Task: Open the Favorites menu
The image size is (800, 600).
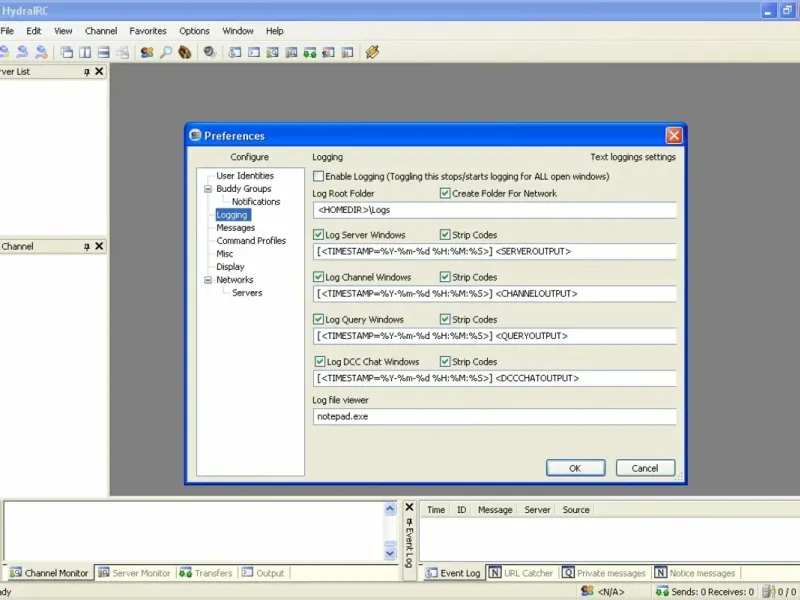Action: 148,31
